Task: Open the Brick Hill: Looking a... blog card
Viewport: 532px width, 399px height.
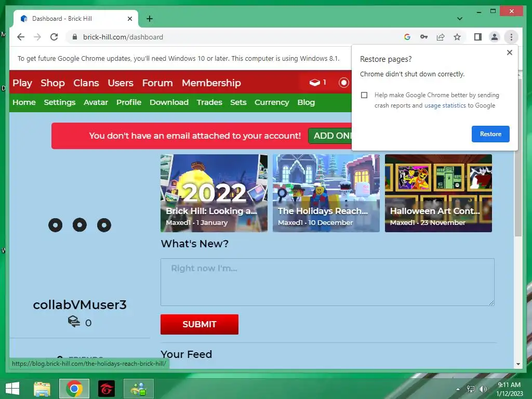Action: pos(214,193)
